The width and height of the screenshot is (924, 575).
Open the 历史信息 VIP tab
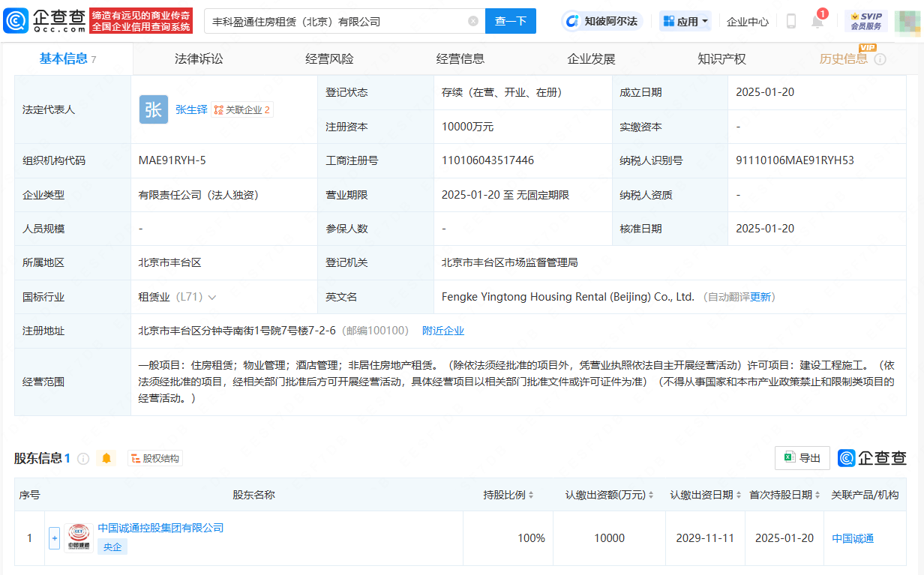(844, 58)
